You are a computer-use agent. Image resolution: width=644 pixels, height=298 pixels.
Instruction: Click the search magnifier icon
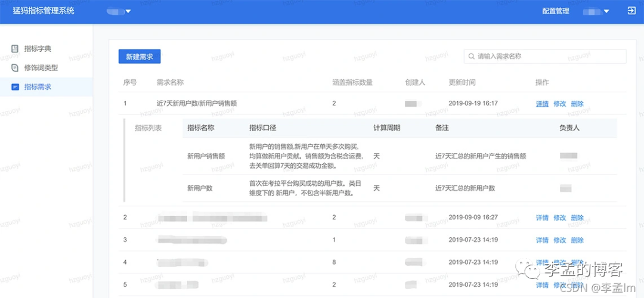[x=472, y=56]
